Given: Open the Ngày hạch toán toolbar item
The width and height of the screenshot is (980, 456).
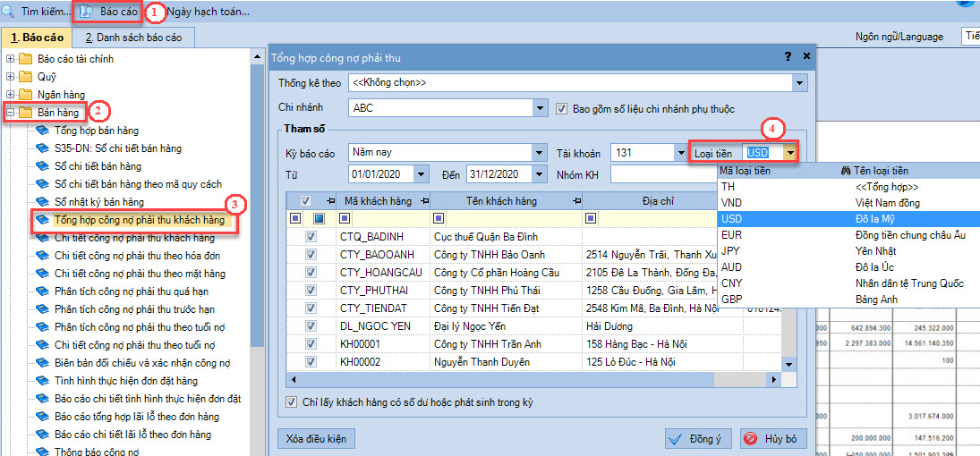Looking at the screenshot, I should click(x=208, y=12).
